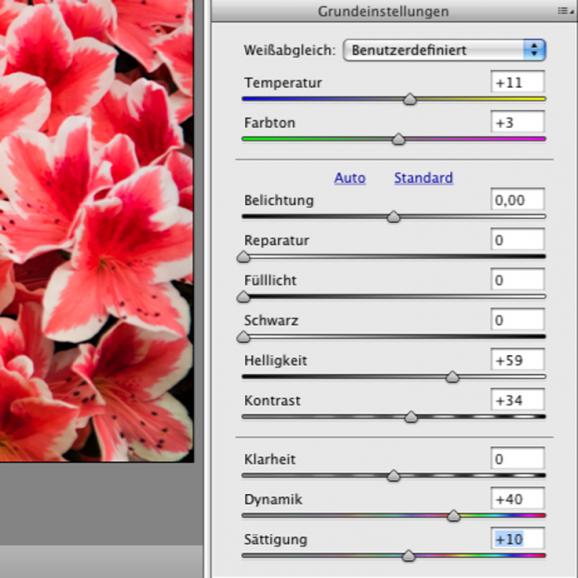Image resolution: width=578 pixels, height=578 pixels.
Task: Focus the Fülllicht value field
Action: point(518,280)
